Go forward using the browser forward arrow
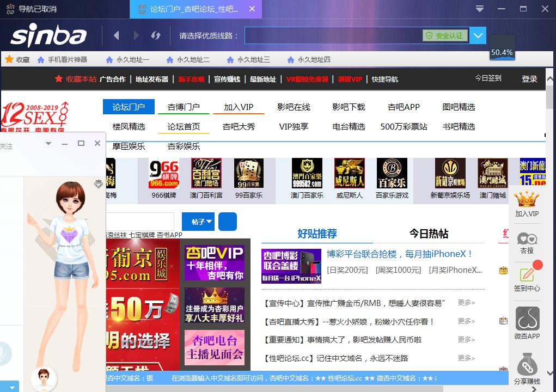Viewport: 556px width, 392px height. coord(136,35)
